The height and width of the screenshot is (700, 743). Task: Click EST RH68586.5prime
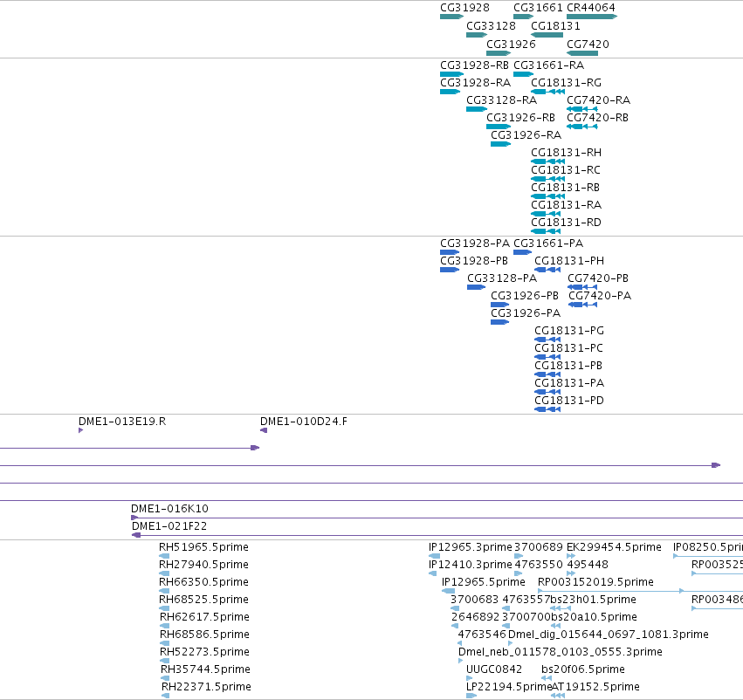[x=165, y=643]
